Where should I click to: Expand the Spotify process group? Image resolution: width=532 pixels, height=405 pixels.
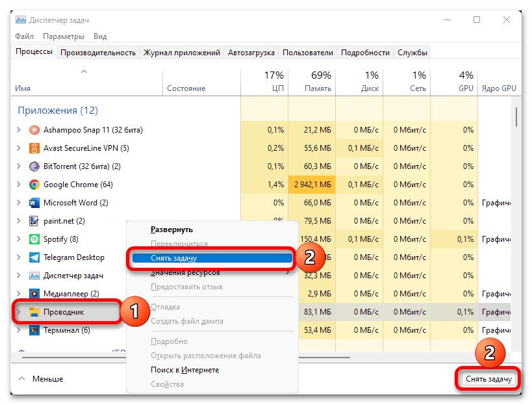coord(19,239)
